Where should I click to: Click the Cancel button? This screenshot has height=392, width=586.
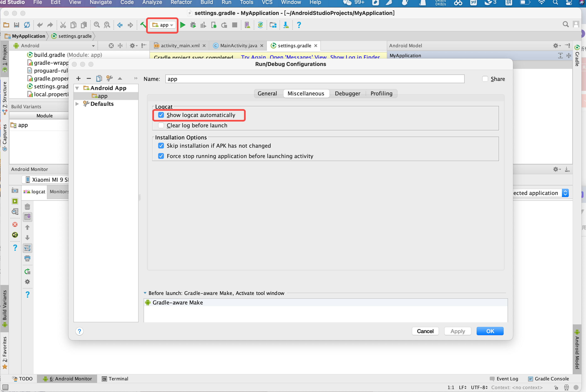coord(425,331)
